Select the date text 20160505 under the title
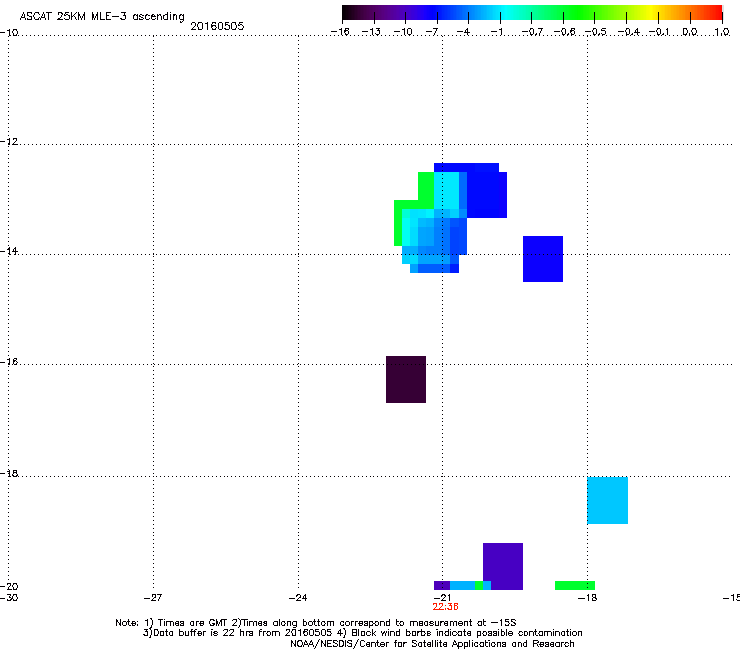Viewport: 740px width, 650px height. [x=217, y=26]
